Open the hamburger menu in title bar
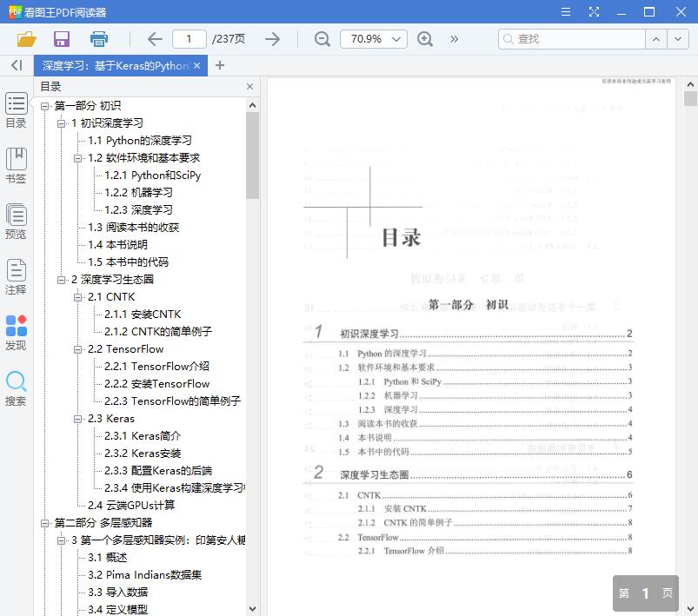 point(564,11)
